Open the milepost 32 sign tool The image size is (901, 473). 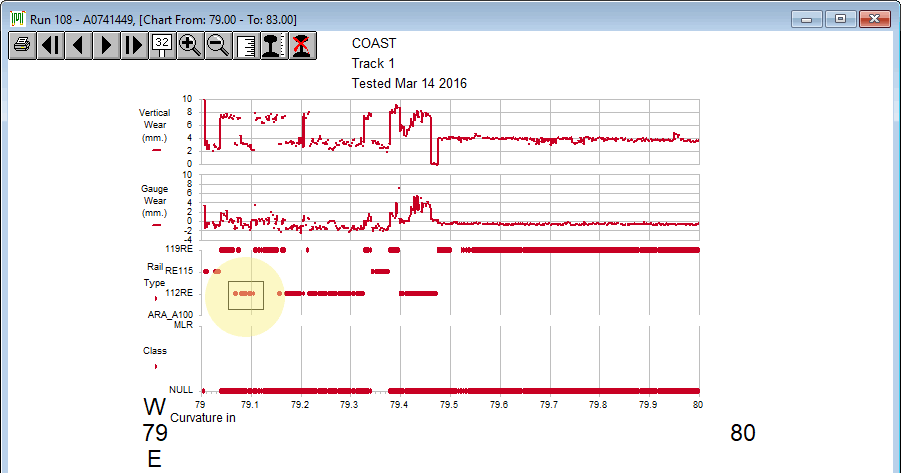click(162, 45)
